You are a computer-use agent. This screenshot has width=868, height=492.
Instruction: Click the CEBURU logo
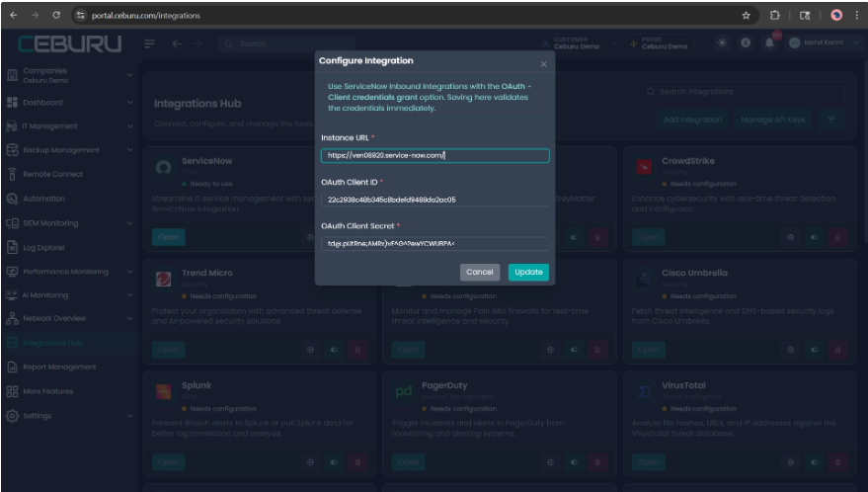70,43
